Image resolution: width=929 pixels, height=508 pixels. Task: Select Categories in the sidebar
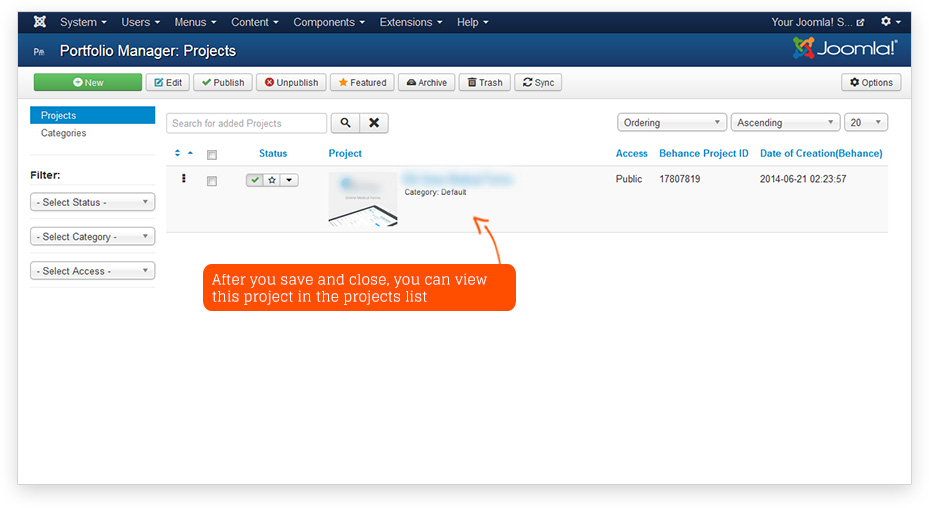pos(63,133)
